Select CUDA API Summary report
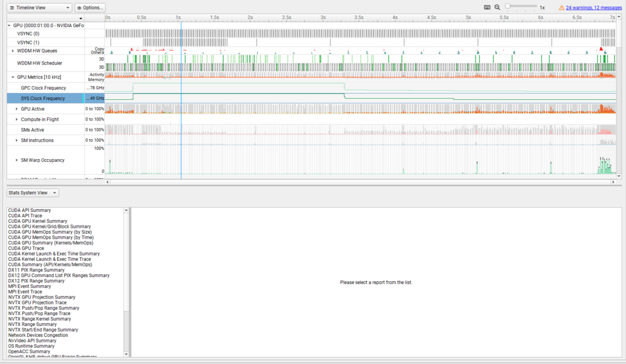 29,210
